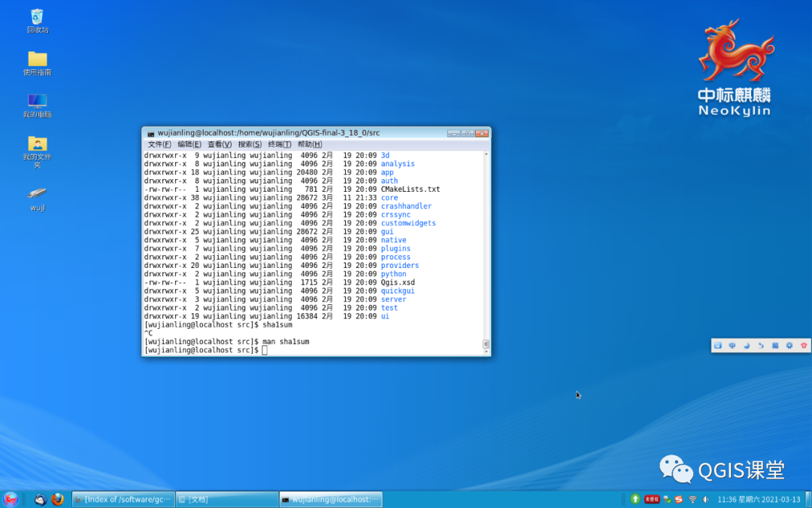Screen dimensions: 812x508
Task: Click the 'quickgui' directory name
Action: point(398,291)
